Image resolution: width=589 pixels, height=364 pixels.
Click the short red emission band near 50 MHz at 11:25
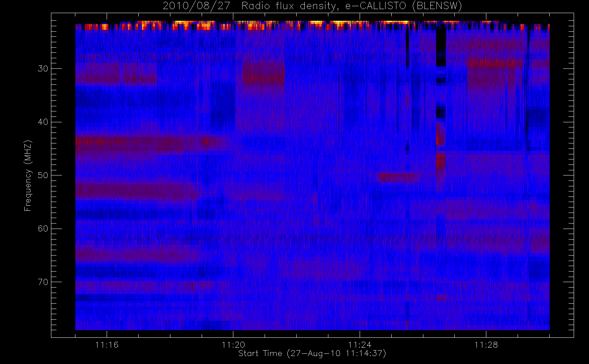(398, 178)
